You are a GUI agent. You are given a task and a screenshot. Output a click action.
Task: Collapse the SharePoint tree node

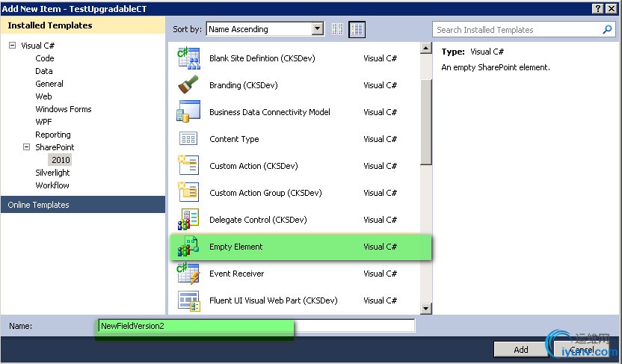tap(27, 146)
